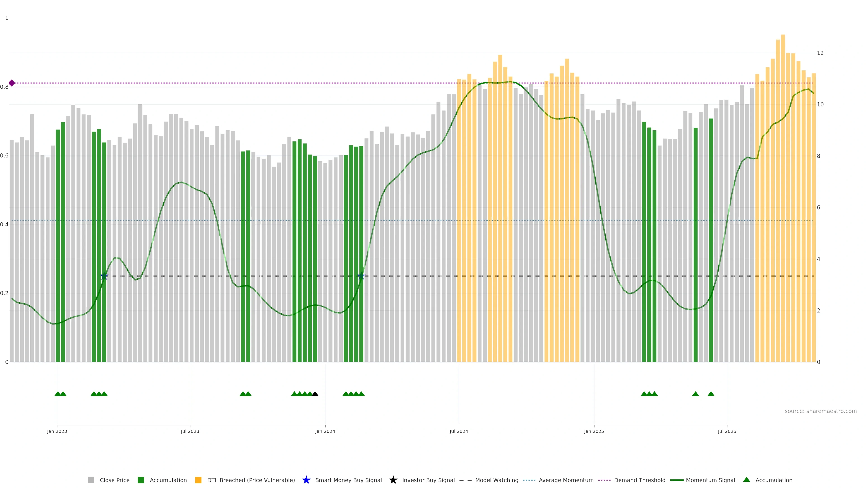Viewport: 868px width, 488px height.
Task: Click the Jan 2025 axis tick label
Action: click(594, 432)
